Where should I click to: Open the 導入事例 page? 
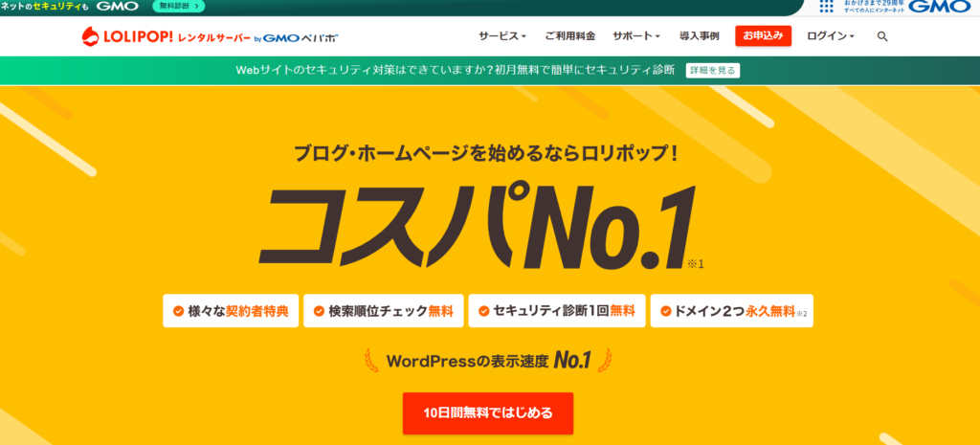(700, 36)
